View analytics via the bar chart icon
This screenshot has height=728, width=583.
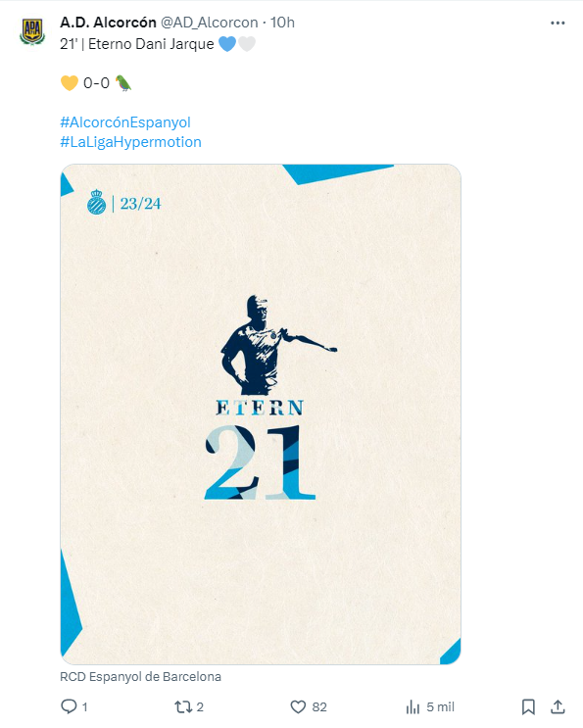pos(413,707)
